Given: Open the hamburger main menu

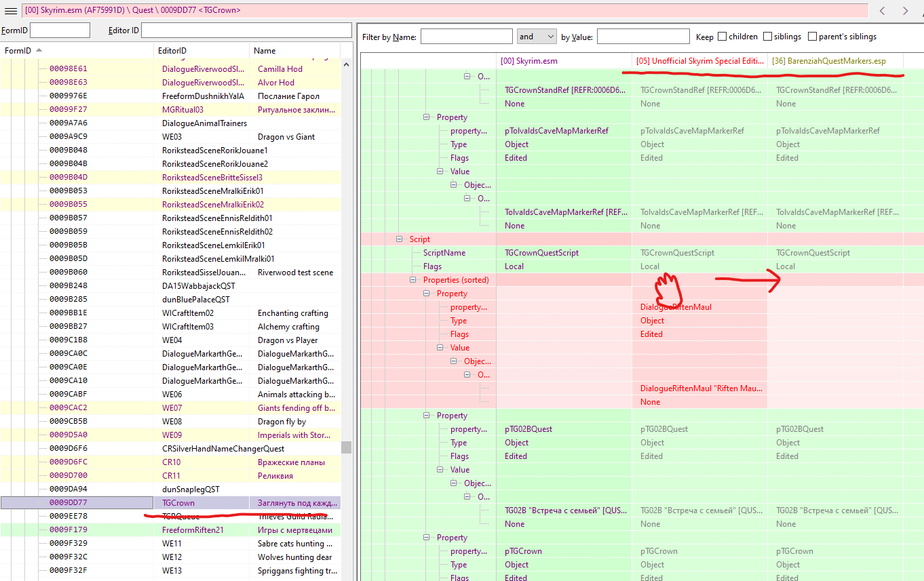Looking at the screenshot, I should [11, 11].
